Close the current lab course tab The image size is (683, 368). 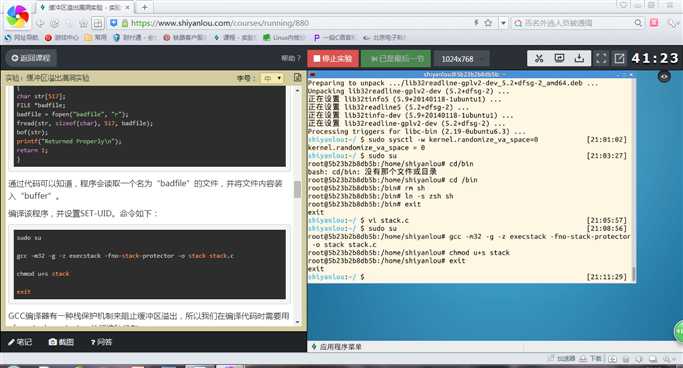(x=127, y=7)
